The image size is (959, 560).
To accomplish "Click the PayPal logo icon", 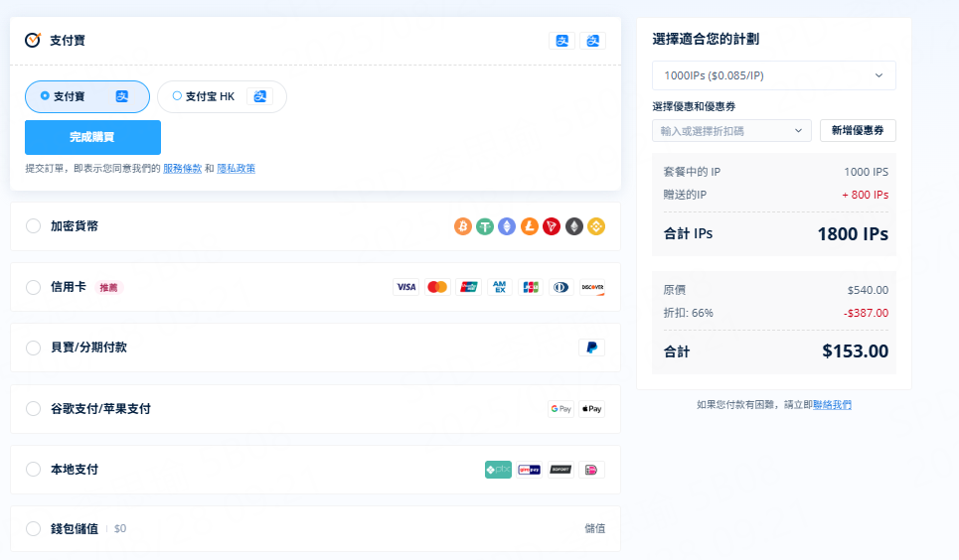I will [591, 348].
